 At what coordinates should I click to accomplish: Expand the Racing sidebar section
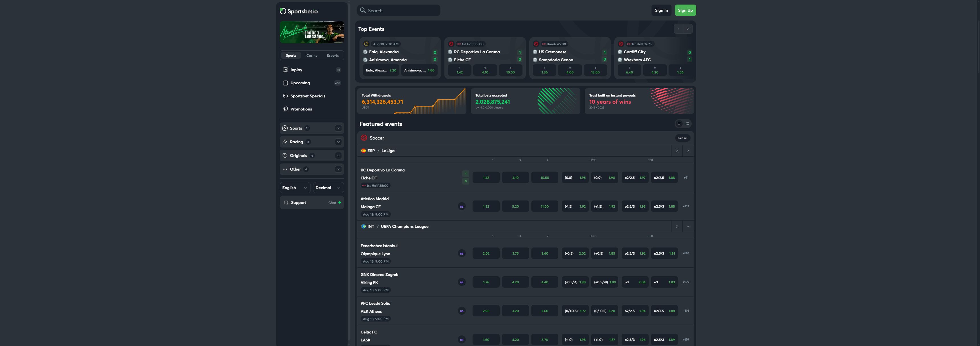338,142
